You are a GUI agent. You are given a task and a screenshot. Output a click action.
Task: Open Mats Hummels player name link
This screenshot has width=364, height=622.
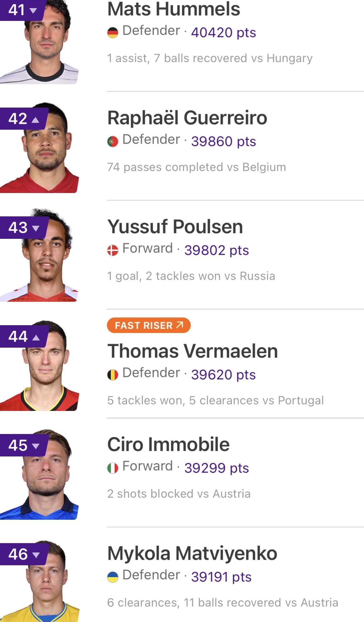coord(173,9)
